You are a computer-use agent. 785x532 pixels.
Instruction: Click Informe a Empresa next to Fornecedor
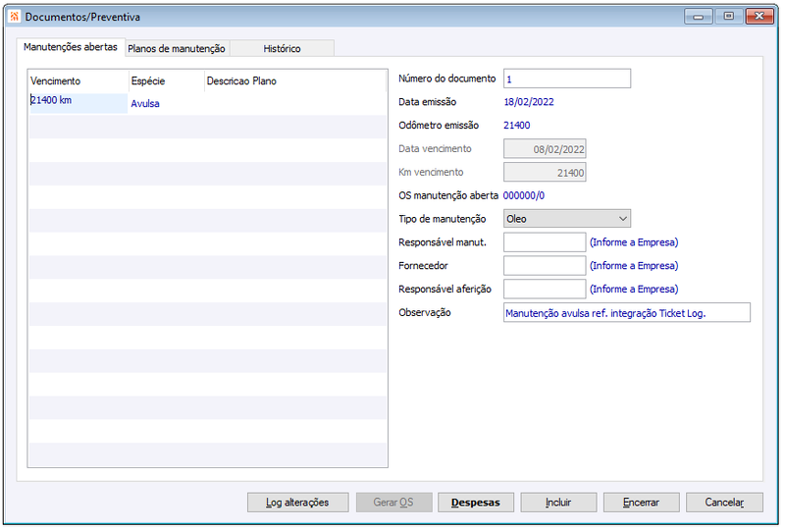(634, 266)
